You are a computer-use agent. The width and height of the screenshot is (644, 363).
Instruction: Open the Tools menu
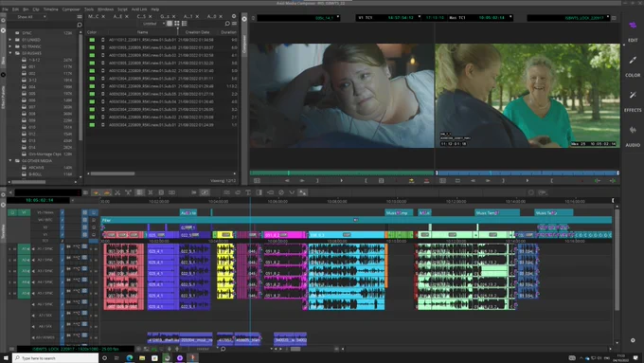pos(89,9)
